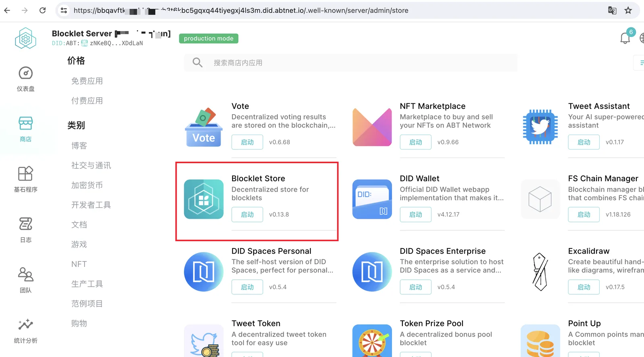The image size is (644, 357).
Task: Click the DID address zNKeBQ...XDdLaN
Action: coord(116,43)
